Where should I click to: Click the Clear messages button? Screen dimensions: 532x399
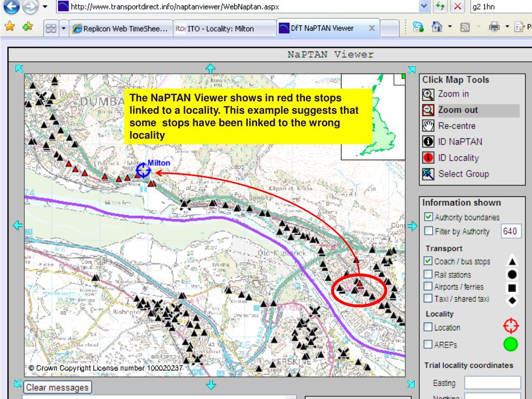pos(57,387)
